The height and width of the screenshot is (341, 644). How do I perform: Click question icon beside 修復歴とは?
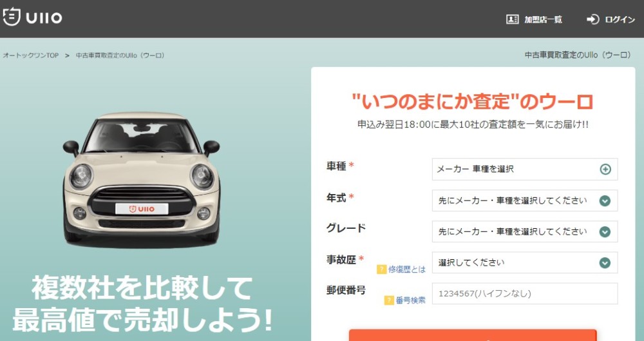click(x=381, y=269)
